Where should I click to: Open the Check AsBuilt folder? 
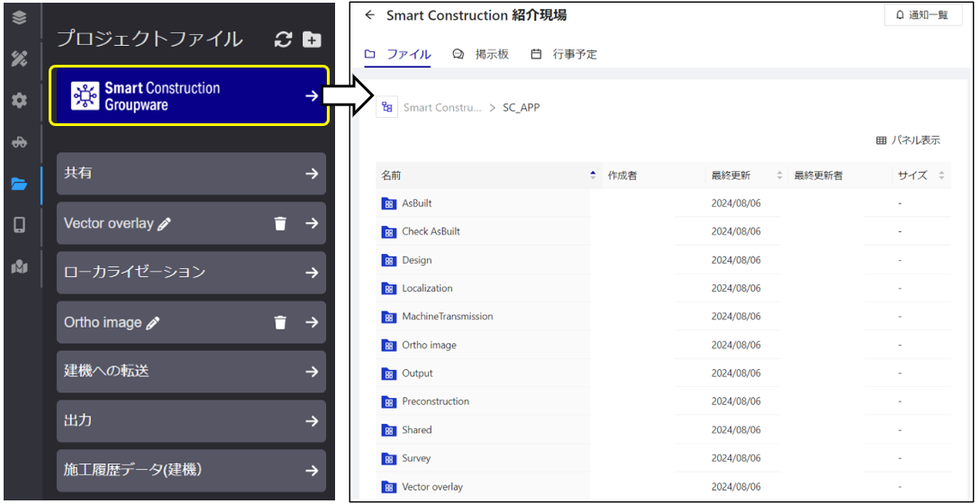(431, 231)
